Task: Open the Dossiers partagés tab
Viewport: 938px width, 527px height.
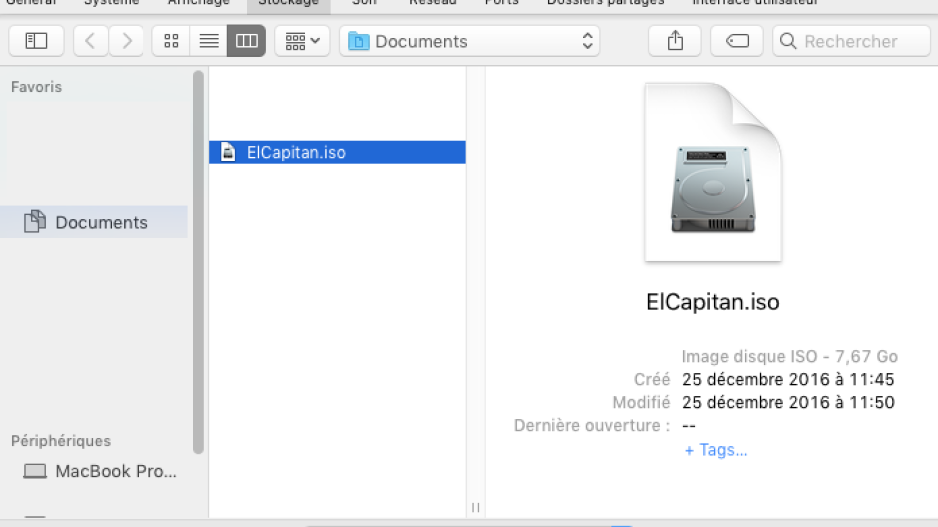Action: tap(605, 3)
